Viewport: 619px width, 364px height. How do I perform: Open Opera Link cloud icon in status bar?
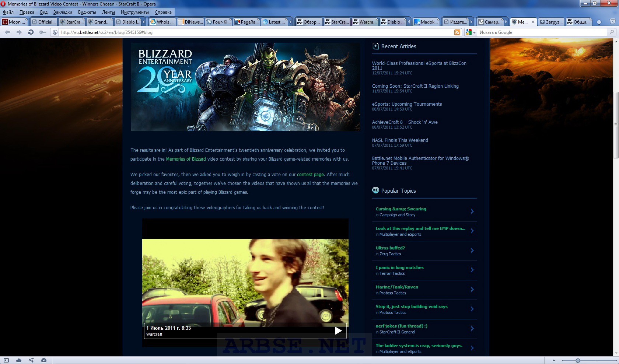[19, 360]
